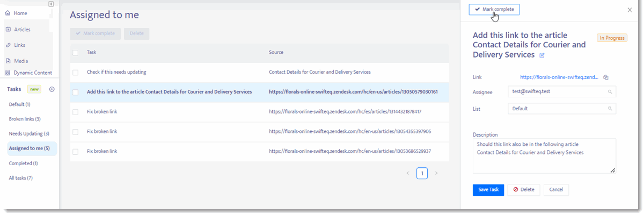This screenshot has width=644, height=213.
Task: Click the In Progress status badge
Action: pyautogui.click(x=612, y=38)
